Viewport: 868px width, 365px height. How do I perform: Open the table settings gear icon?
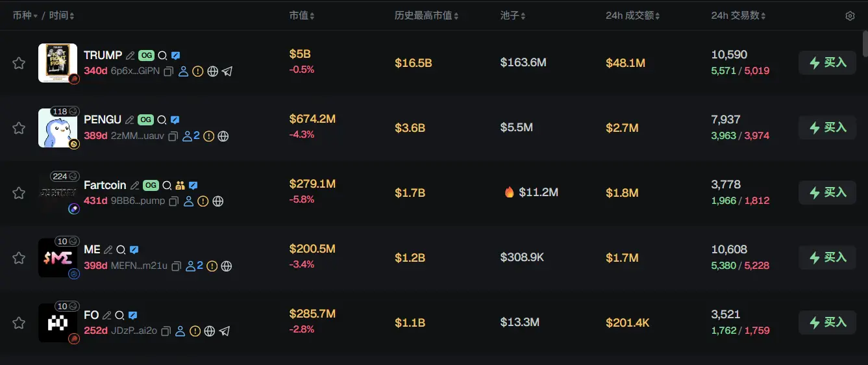[850, 16]
